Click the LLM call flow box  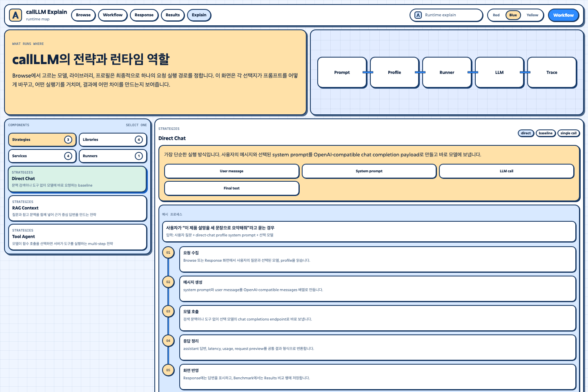click(506, 171)
